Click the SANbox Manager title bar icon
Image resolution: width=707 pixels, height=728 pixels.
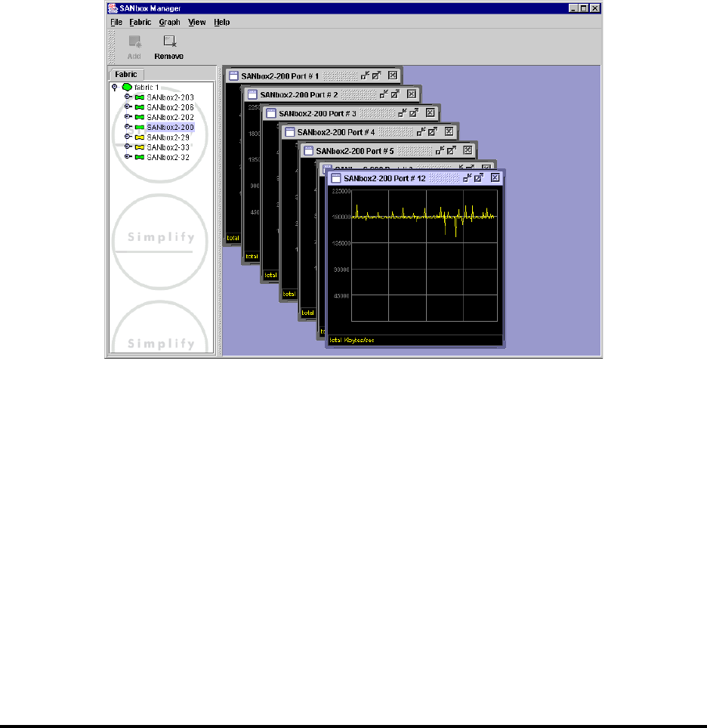[113, 8]
